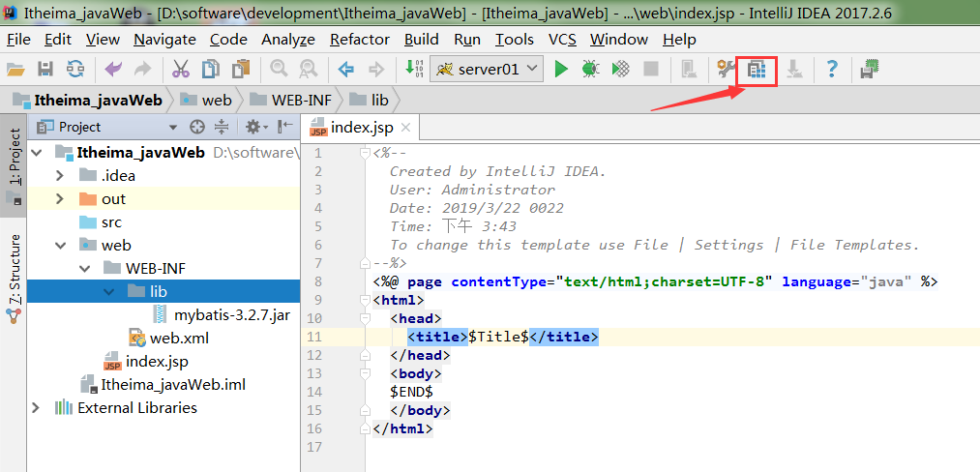The height and width of the screenshot is (472, 980).
Task: Click the Help question mark icon
Action: click(831, 69)
